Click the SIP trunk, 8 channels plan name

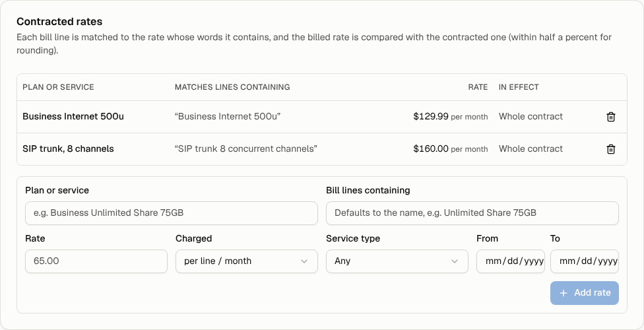(68, 148)
